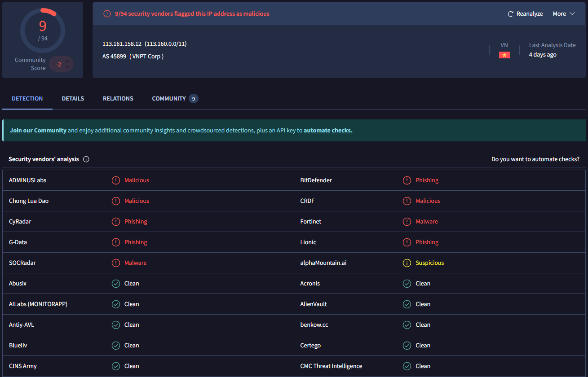Click the circular detection score gauge
This screenshot has width=588, height=377.
pos(42,30)
